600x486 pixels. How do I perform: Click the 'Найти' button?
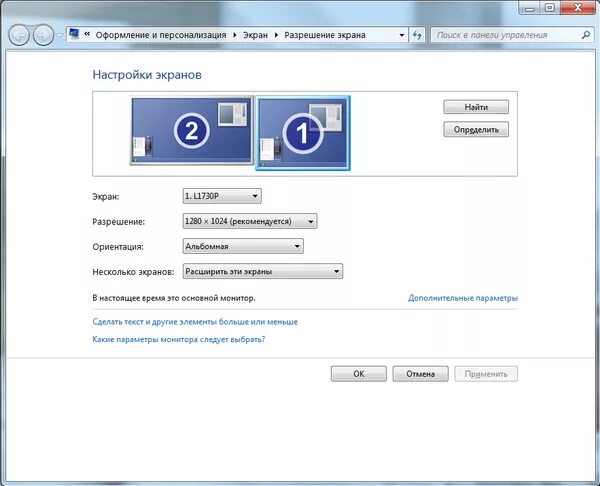pos(476,107)
